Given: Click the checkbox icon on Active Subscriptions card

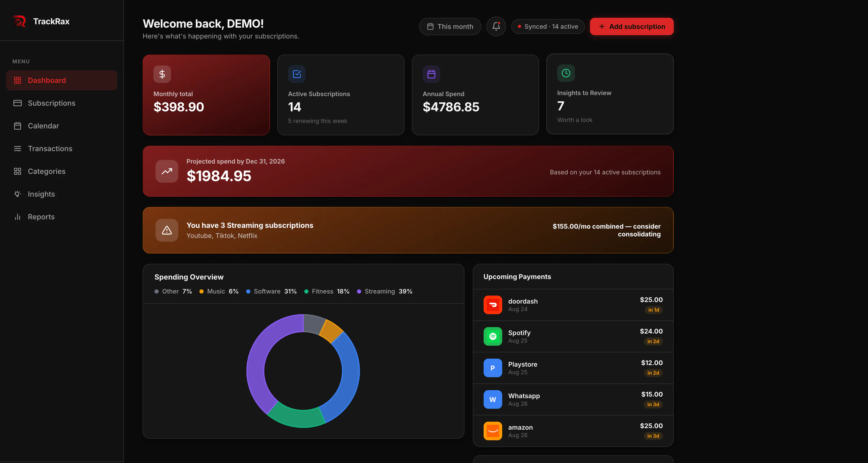Looking at the screenshot, I should click(297, 74).
